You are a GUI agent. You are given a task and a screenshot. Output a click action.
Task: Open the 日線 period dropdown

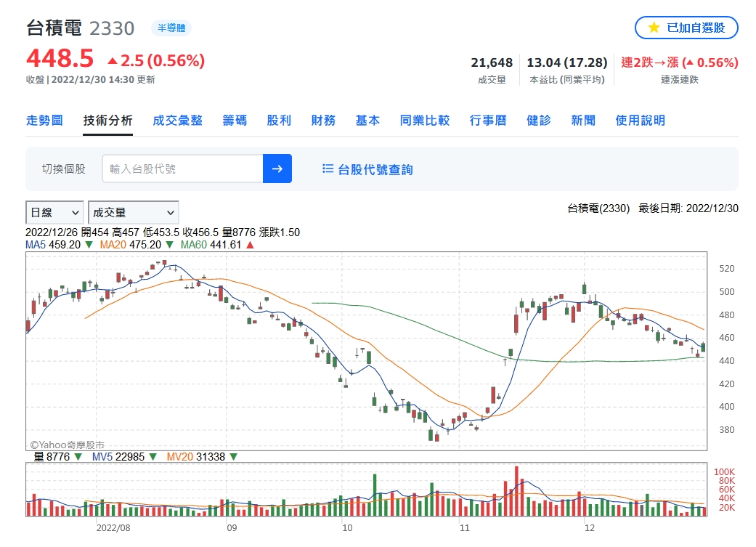pos(54,212)
